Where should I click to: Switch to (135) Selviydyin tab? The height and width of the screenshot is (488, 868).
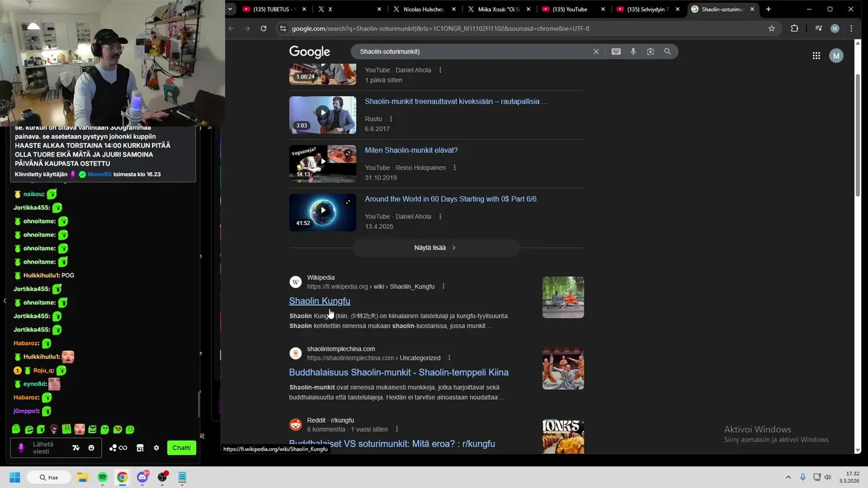click(648, 9)
